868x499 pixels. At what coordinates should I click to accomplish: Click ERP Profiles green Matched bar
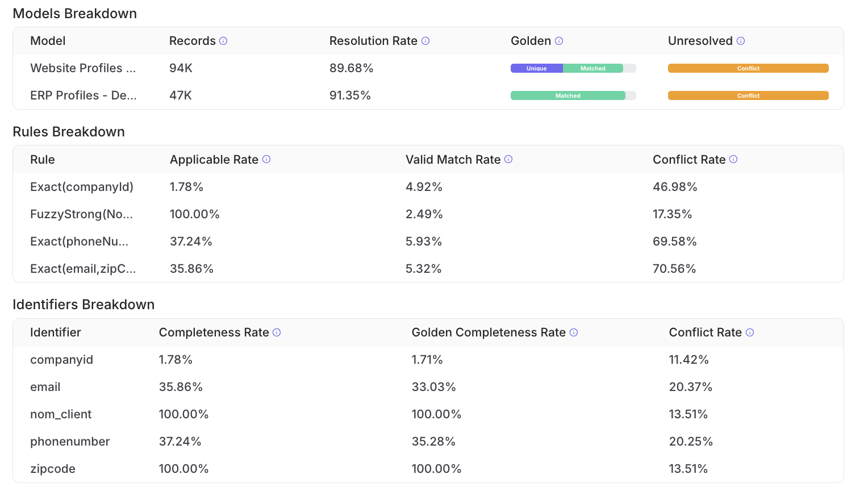[x=568, y=95]
